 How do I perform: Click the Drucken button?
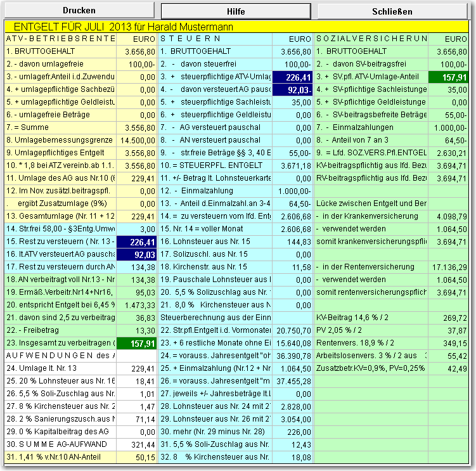click(x=79, y=11)
